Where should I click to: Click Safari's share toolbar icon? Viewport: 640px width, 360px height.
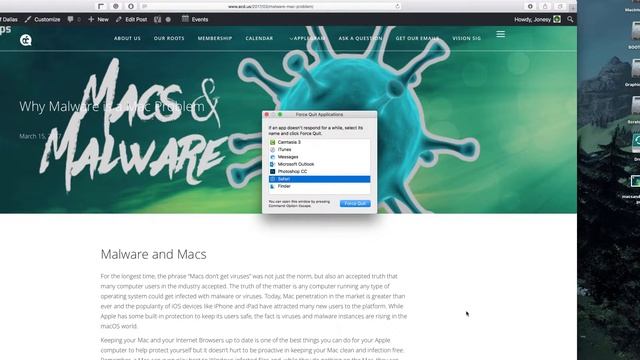click(545, 6)
